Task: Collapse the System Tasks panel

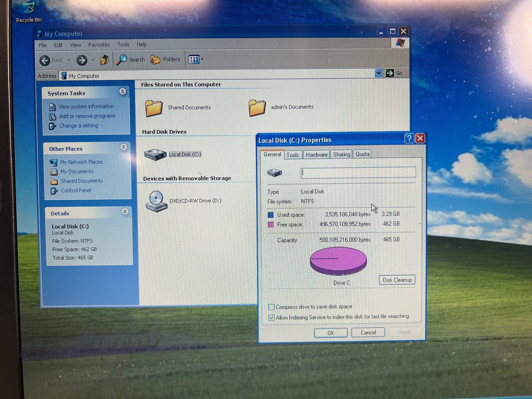Action: click(122, 92)
